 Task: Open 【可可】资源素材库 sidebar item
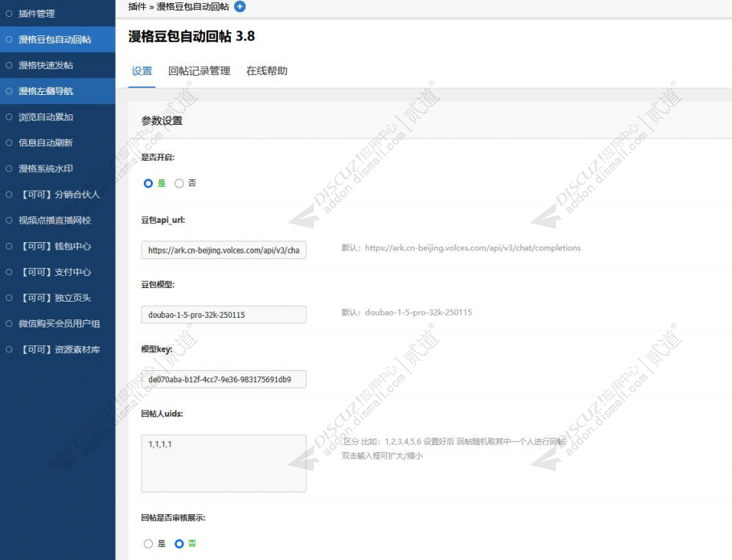coord(57,349)
